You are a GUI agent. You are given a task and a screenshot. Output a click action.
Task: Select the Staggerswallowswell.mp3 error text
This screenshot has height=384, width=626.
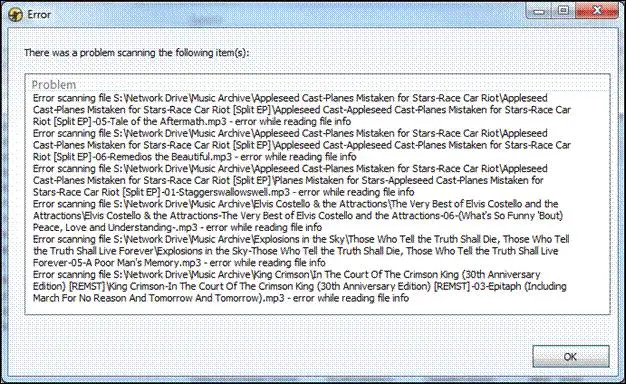[x=224, y=192]
